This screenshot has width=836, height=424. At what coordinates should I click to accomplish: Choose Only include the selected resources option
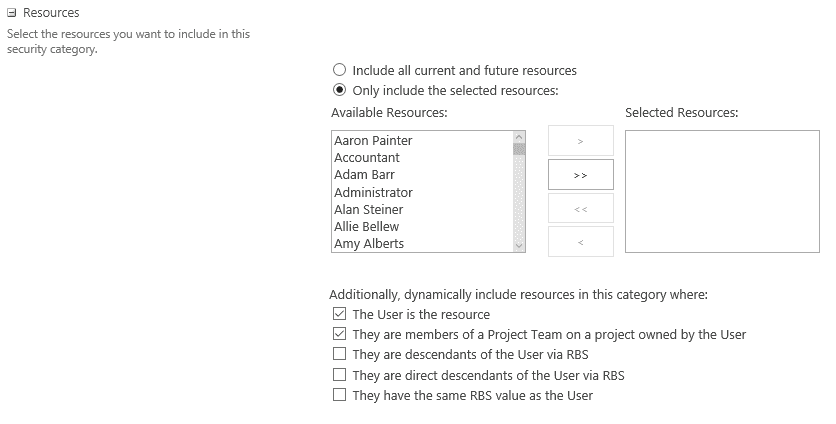[x=339, y=90]
